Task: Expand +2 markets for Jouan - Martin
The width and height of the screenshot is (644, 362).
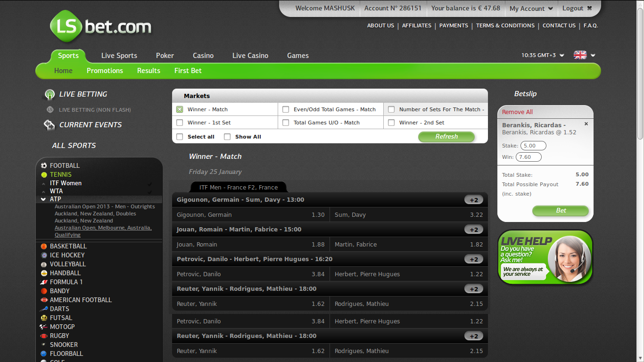Action: tap(474, 230)
